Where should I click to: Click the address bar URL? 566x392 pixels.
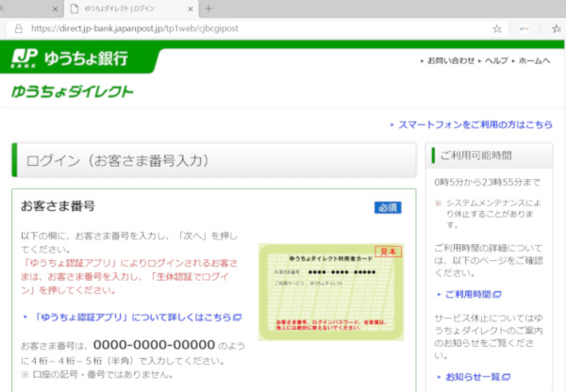tap(135, 28)
